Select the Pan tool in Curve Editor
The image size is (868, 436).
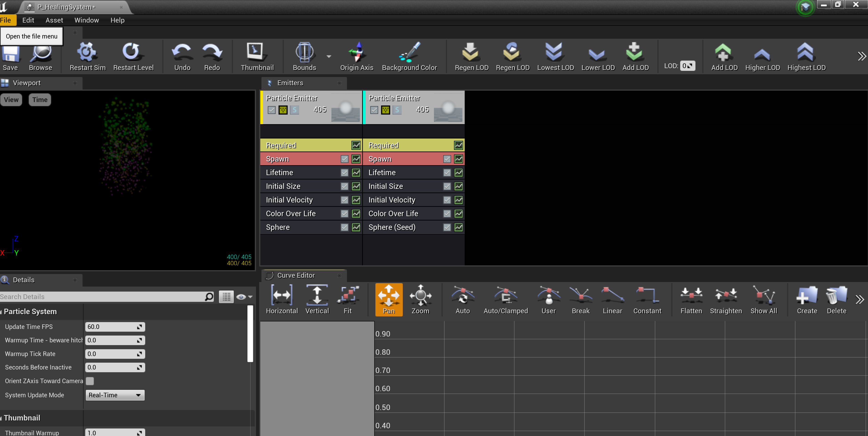click(x=388, y=299)
